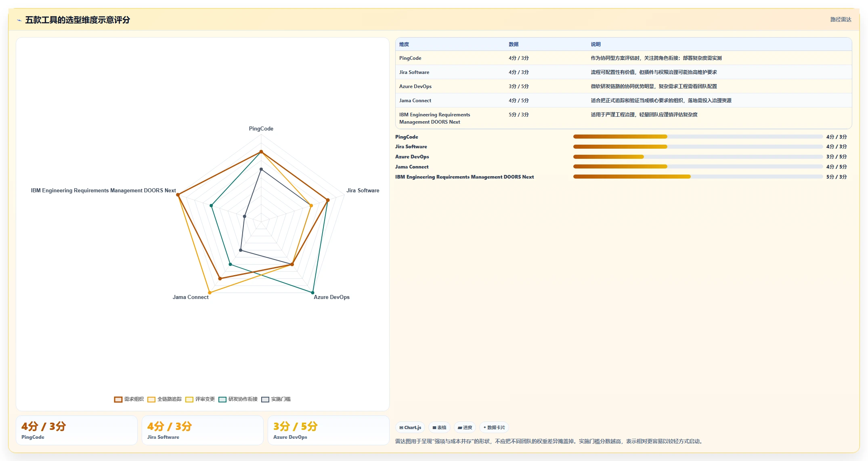This screenshot has height=461, width=868.
Task: Click the Chart.js tag chip
Action: pos(410,427)
